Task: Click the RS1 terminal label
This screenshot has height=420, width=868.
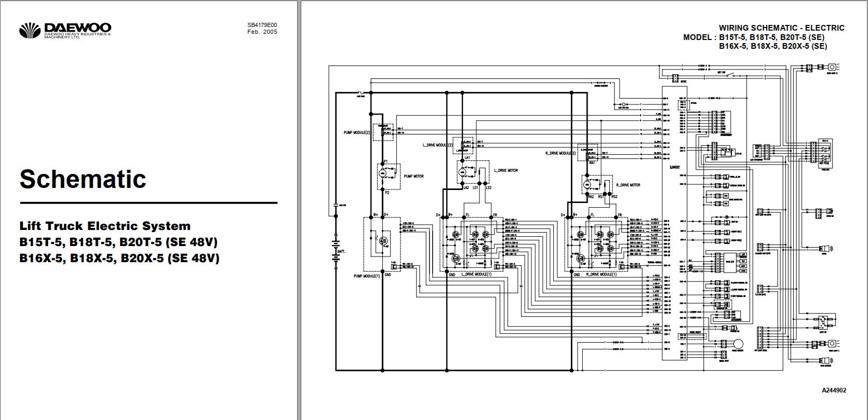Action: (x=601, y=197)
